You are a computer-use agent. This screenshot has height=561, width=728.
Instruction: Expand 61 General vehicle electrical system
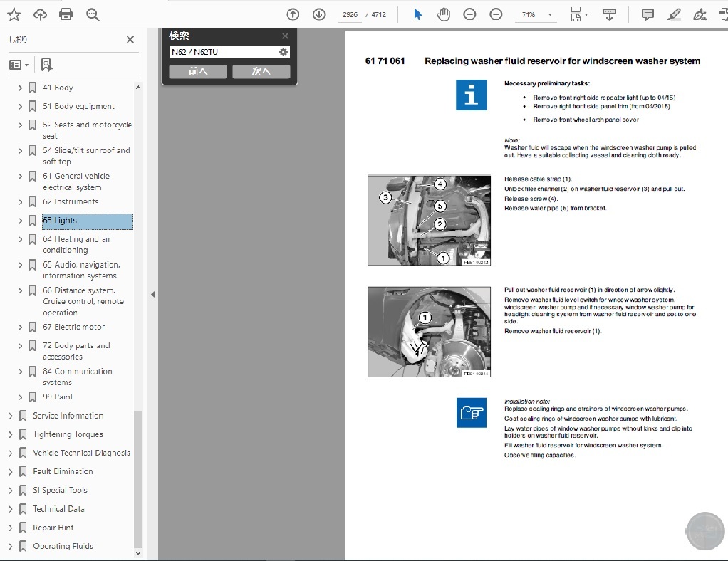19,177
